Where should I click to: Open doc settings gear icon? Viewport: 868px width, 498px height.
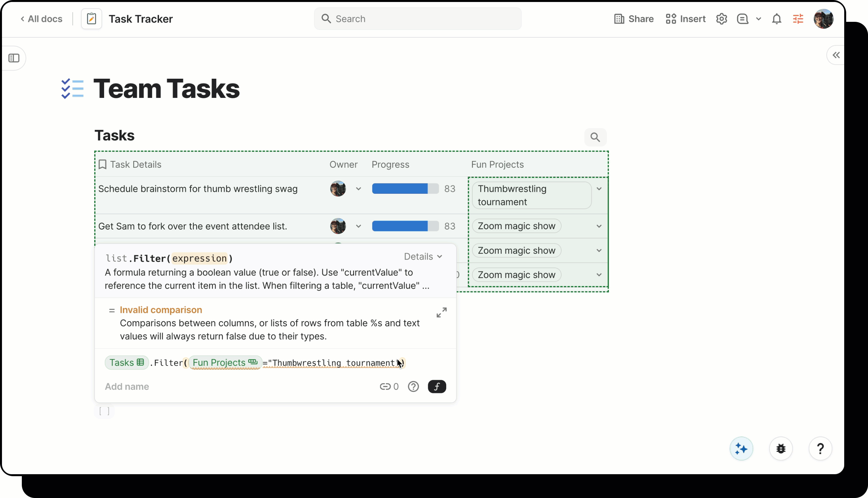click(x=721, y=19)
